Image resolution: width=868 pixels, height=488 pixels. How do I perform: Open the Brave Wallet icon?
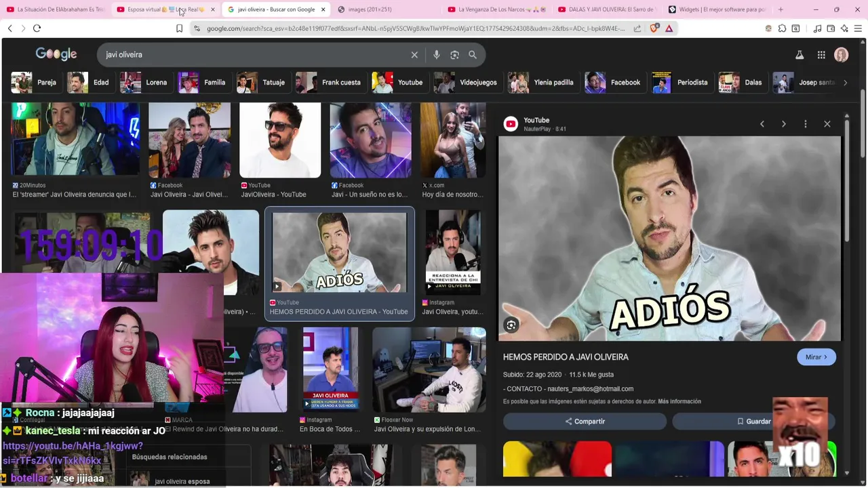[x=831, y=28]
